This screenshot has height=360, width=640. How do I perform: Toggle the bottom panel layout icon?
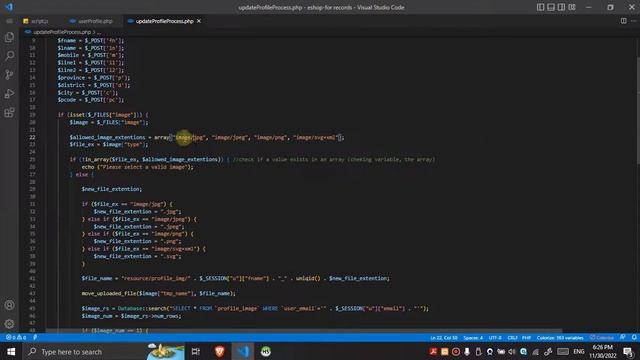(x=551, y=7)
